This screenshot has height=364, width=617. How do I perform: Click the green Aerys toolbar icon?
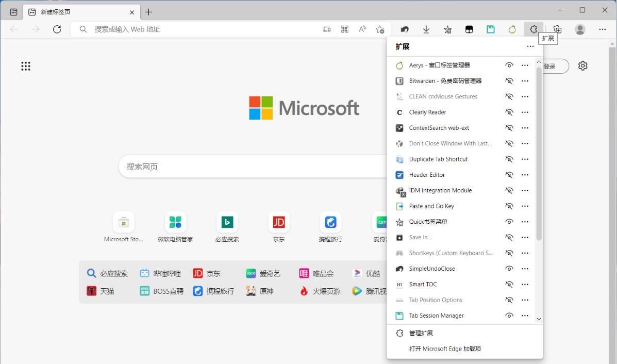[x=512, y=29]
